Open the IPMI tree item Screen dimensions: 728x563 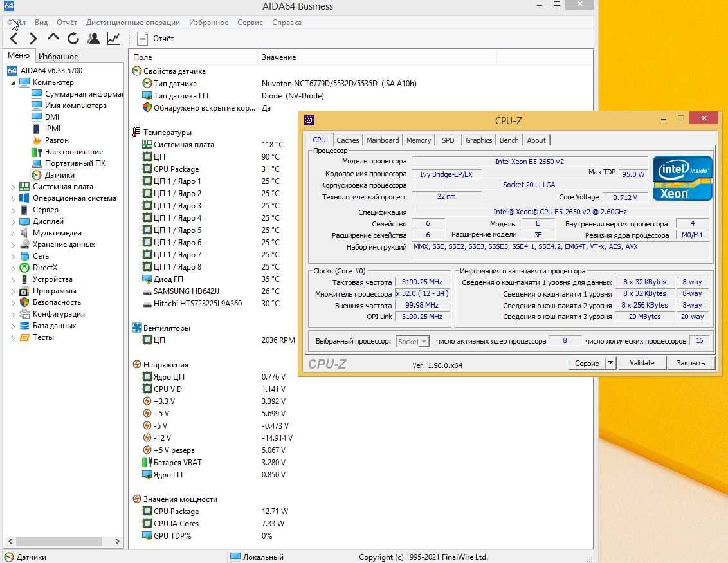pyautogui.click(x=53, y=129)
